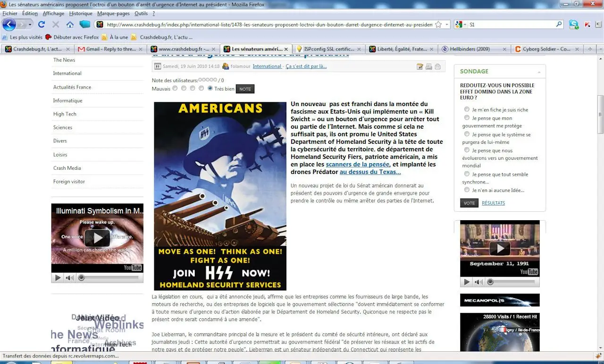Open the list all tabs dropdown

point(601,49)
